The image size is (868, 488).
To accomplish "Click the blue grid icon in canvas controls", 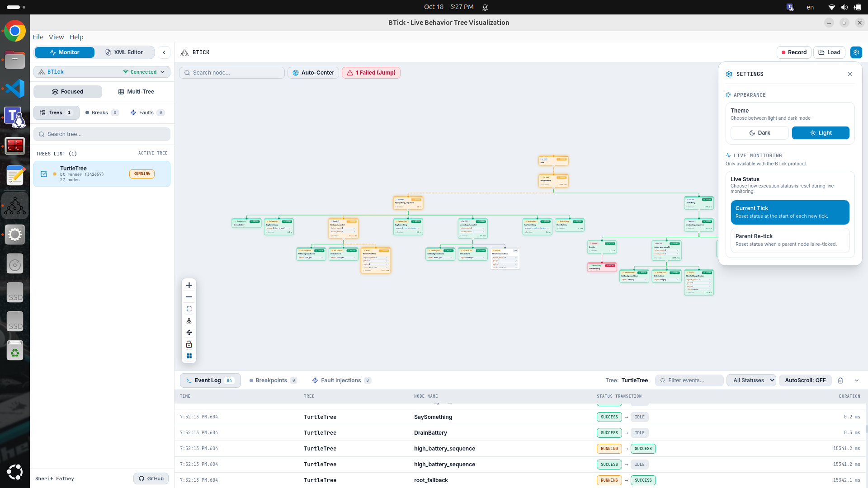I will point(189,356).
